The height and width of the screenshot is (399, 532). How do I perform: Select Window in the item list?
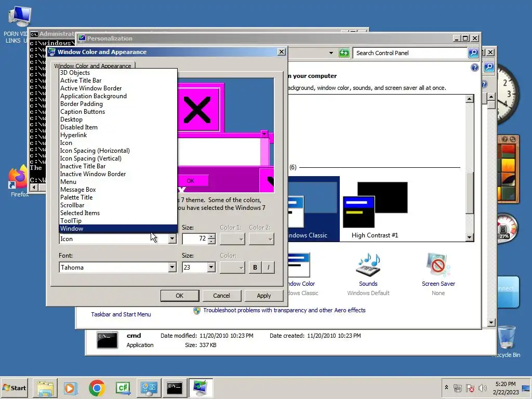[x=118, y=229]
